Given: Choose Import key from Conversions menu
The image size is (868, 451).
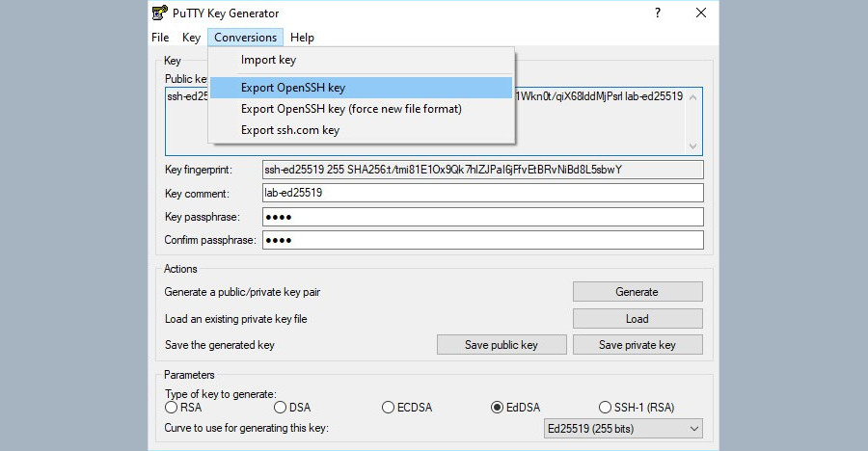Looking at the screenshot, I should pyautogui.click(x=361, y=60).
